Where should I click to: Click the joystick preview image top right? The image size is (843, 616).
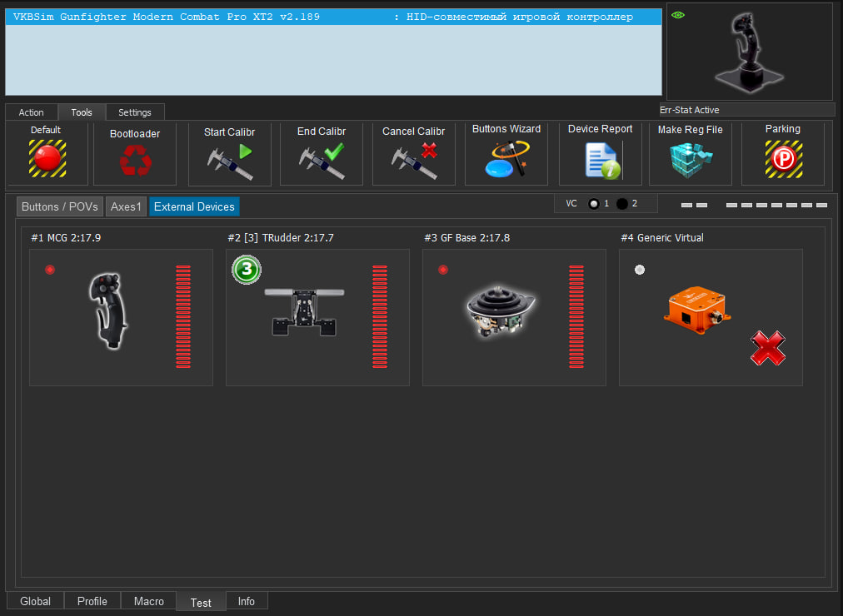750,52
